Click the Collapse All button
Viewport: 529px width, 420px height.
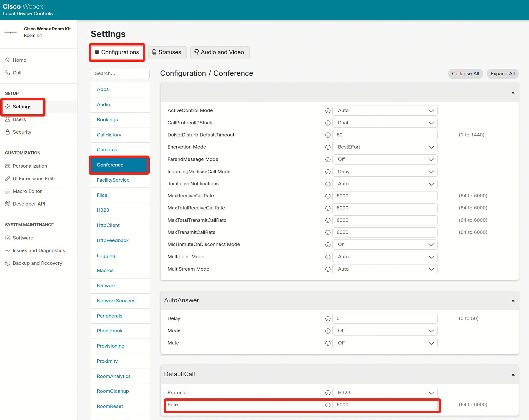click(x=465, y=74)
